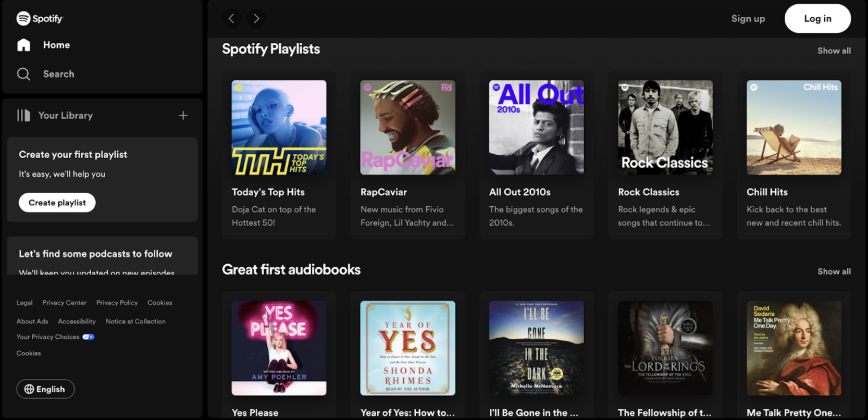Open the About Ads link
This screenshot has width=868, height=420.
click(32, 322)
